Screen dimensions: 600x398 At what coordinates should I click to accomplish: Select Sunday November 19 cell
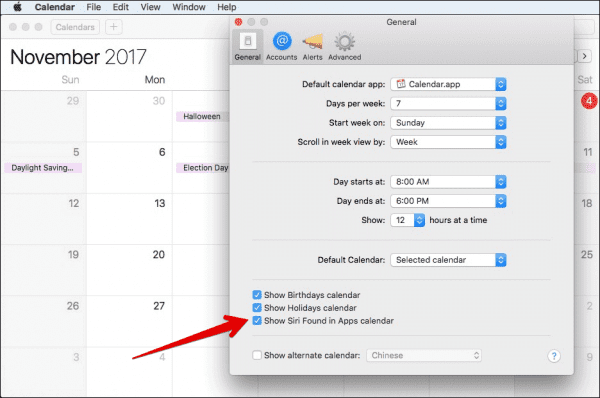pyautogui.click(x=44, y=270)
